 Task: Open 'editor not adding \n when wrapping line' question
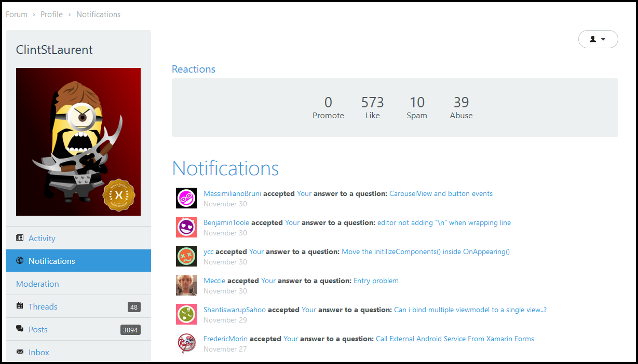444,222
